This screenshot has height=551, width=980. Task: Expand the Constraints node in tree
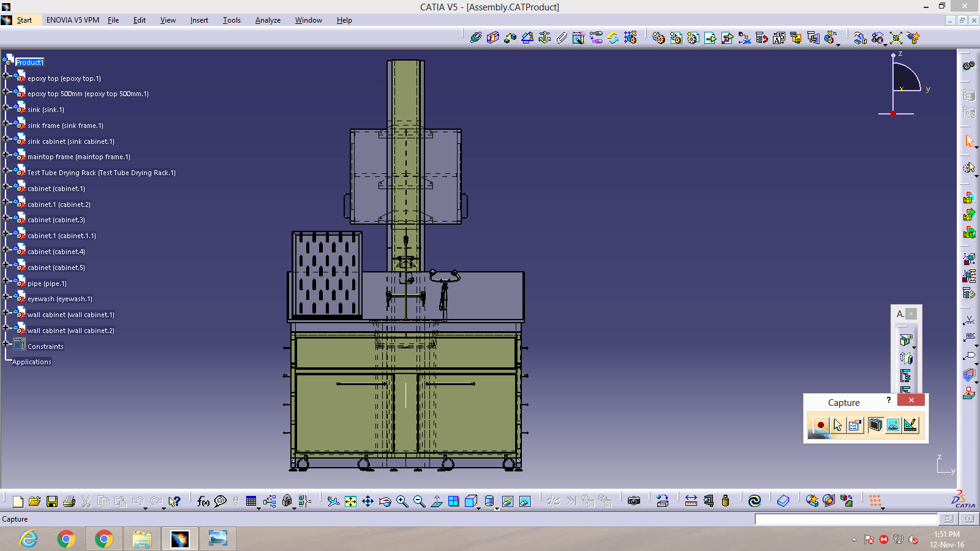coord(6,343)
